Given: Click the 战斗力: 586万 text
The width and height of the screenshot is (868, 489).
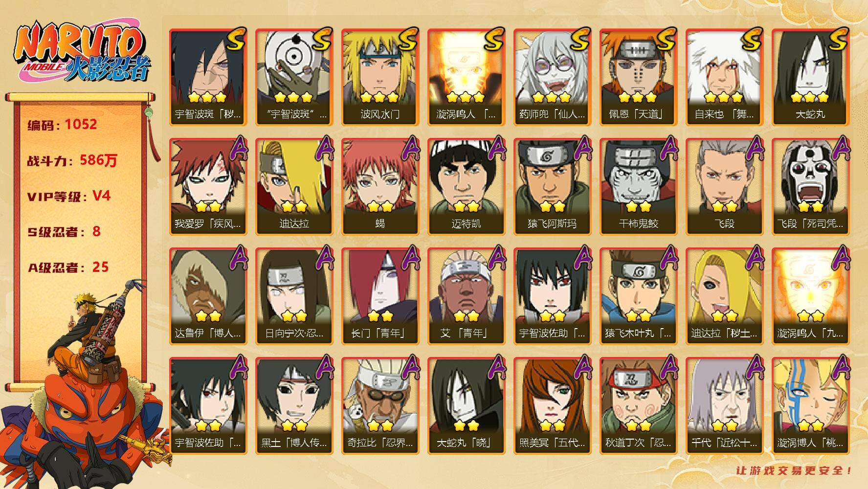Looking at the screenshot, I should (x=72, y=160).
